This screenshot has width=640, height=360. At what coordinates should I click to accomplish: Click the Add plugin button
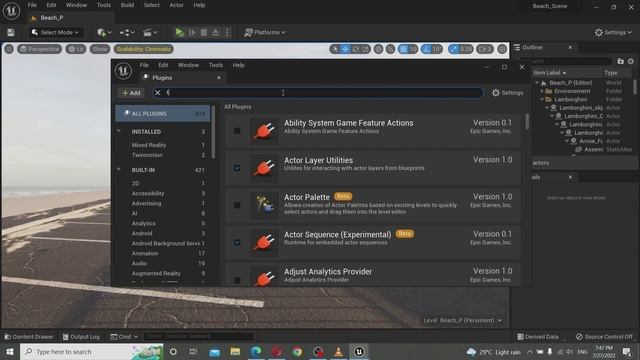coord(131,93)
